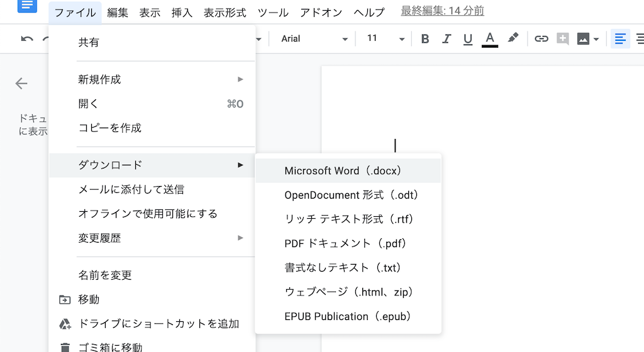
Task: Expand the ダウンロード submenu arrow
Action: pyautogui.click(x=240, y=165)
